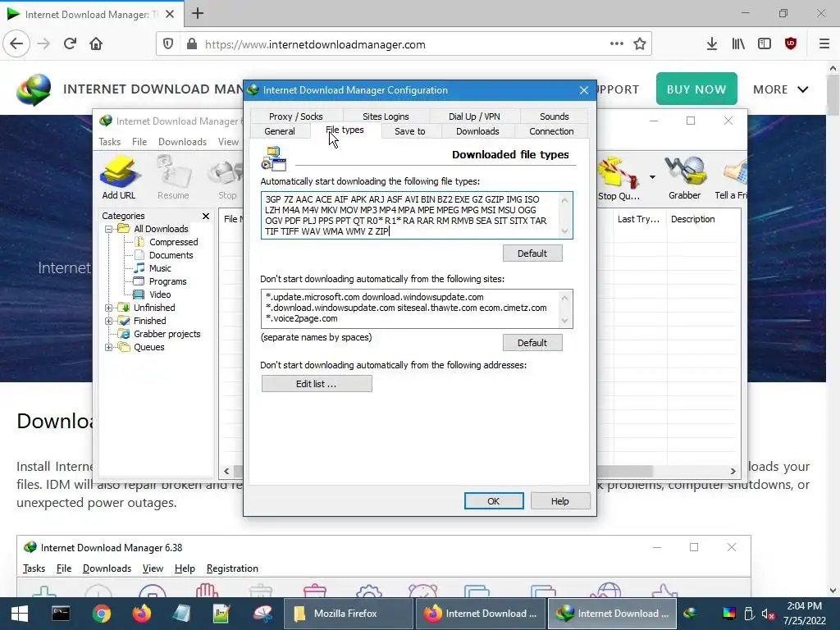840x630 pixels.
Task: Reload the page in Firefox
Action: tap(70, 44)
